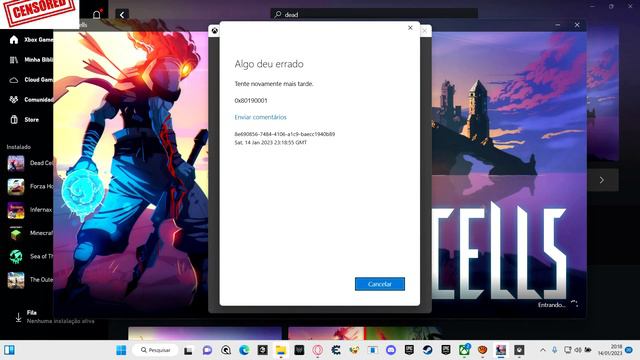640x360 pixels.
Task: Go back with the left arrow button
Action: pyautogui.click(x=122, y=15)
